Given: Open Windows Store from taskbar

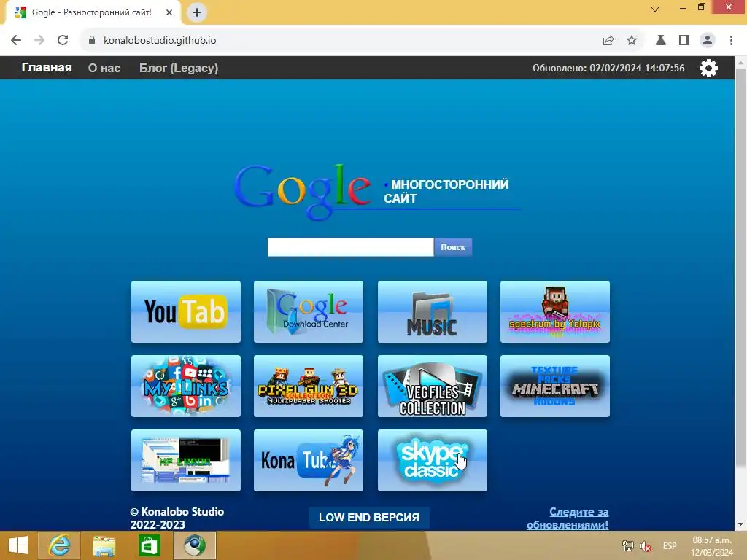Looking at the screenshot, I should [149, 545].
